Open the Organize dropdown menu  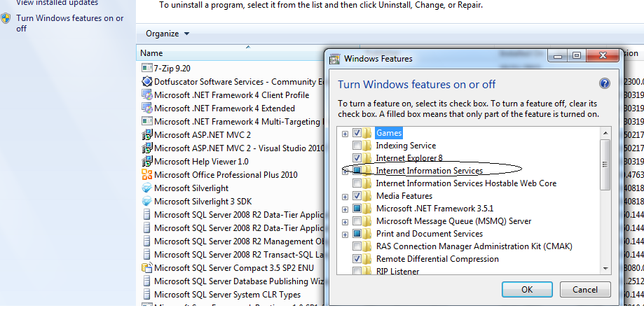[167, 34]
